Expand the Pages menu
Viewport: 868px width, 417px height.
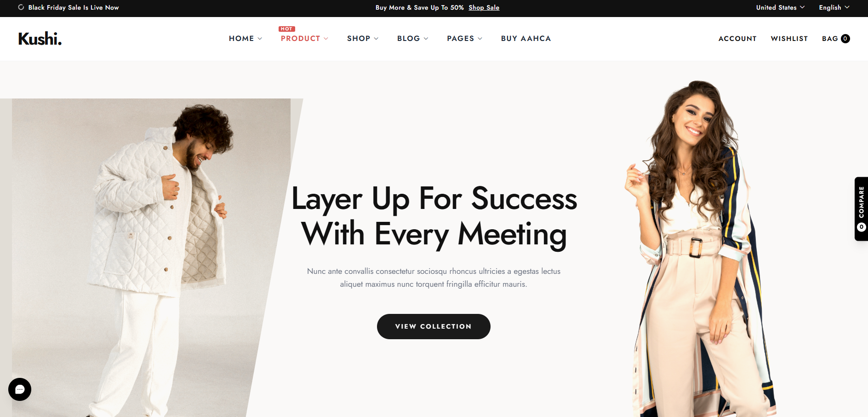(465, 39)
